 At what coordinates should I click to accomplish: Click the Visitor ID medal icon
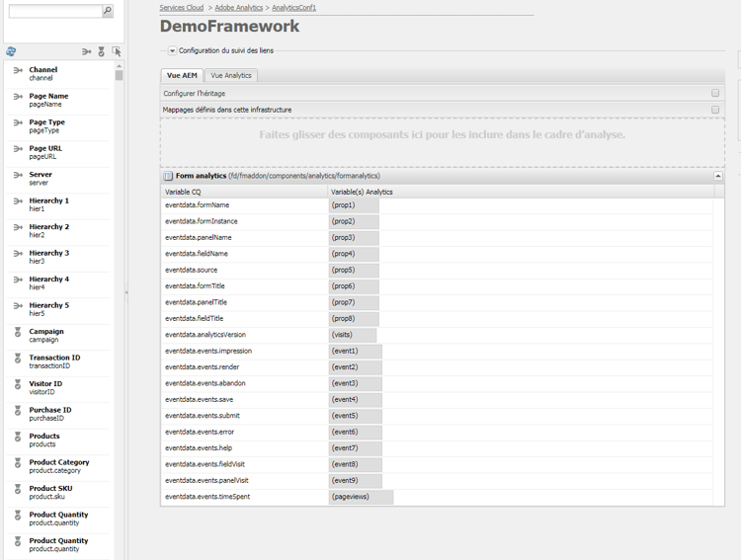18,384
